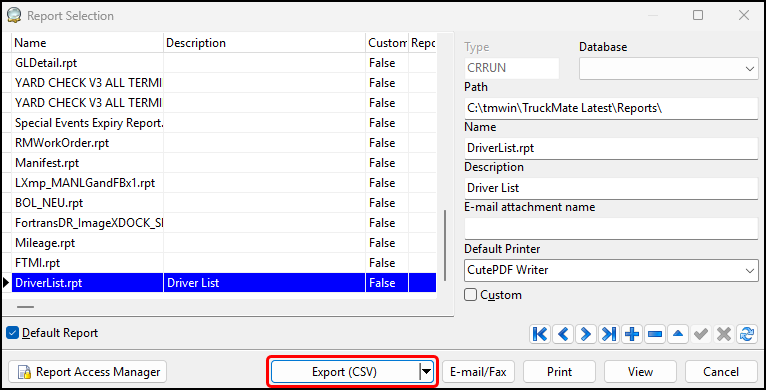Screen dimensions: 766x390
Task: Refresh the report list data
Action: pyautogui.click(x=747, y=334)
